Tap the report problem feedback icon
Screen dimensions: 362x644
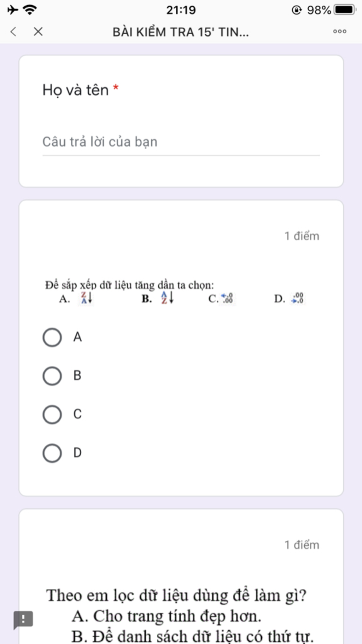point(23,620)
